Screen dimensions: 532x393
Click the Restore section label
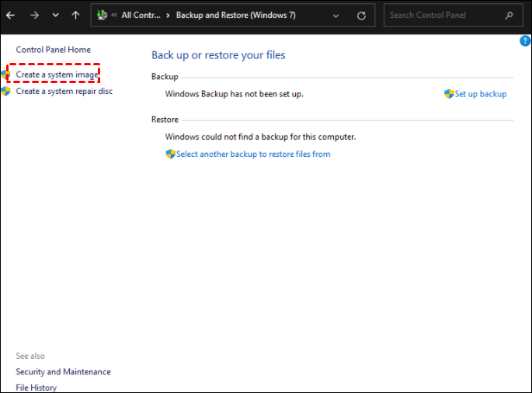pos(165,120)
